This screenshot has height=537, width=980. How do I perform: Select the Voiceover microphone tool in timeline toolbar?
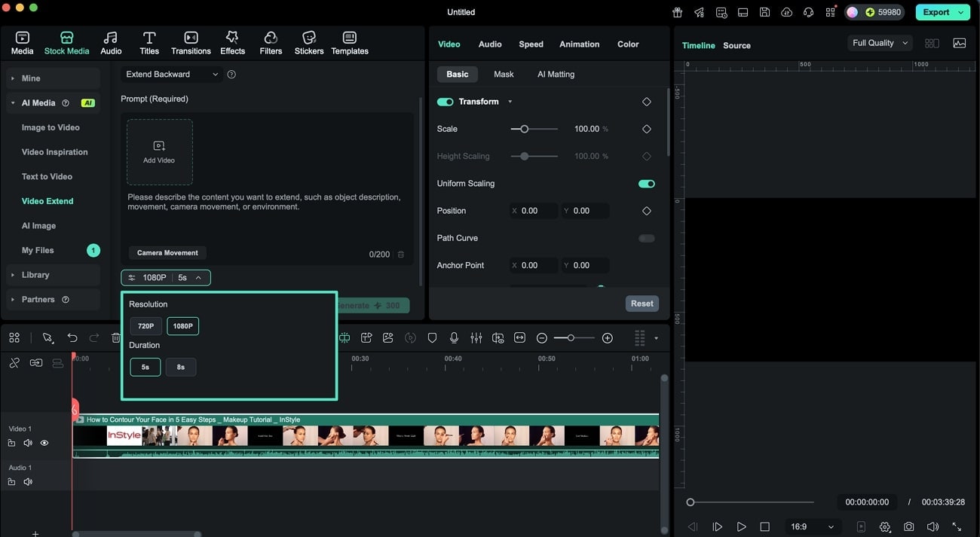454,337
